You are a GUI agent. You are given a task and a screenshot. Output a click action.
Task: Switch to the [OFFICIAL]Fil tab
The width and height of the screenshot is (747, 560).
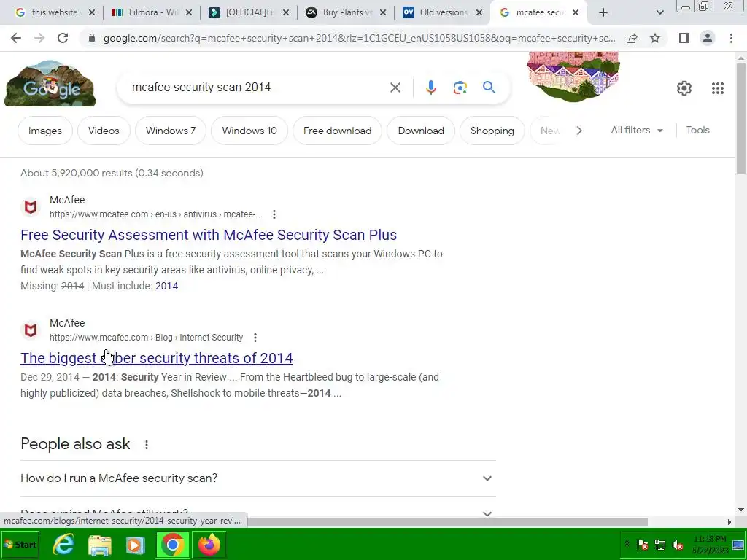(x=250, y=12)
